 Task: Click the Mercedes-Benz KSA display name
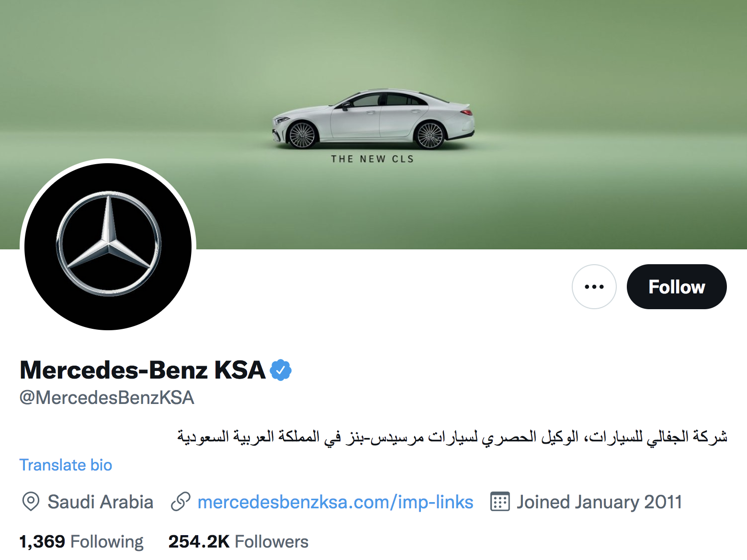pos(142,370)
